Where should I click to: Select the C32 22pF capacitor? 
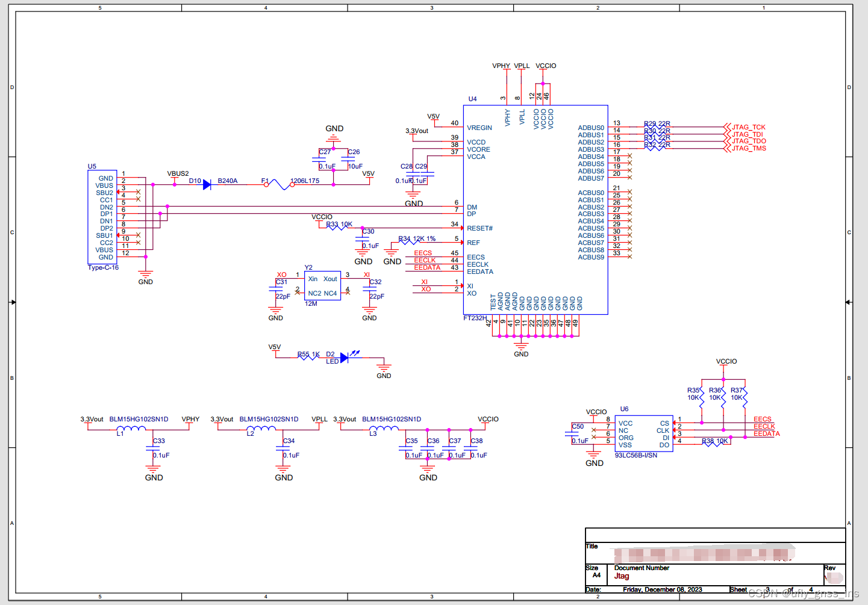370,290
